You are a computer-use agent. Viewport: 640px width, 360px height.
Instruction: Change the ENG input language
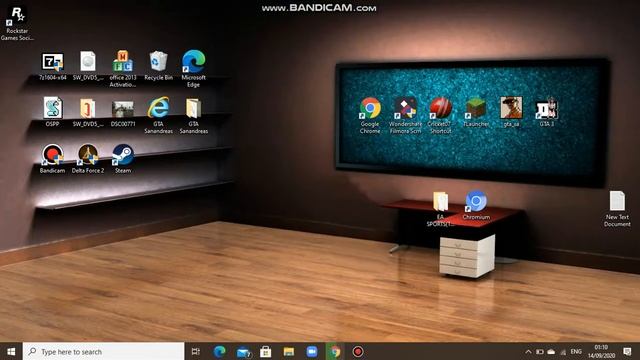pos(576,351)
